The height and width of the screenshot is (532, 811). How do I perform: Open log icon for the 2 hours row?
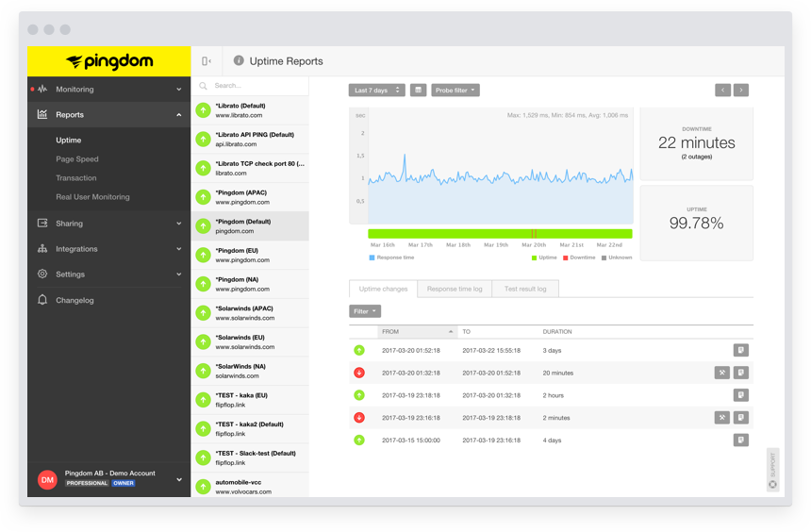740,395
